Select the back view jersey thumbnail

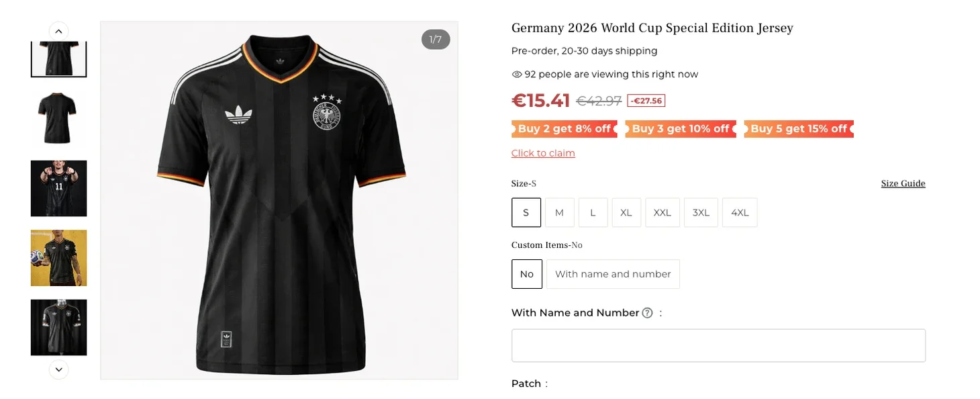(59, 119)
